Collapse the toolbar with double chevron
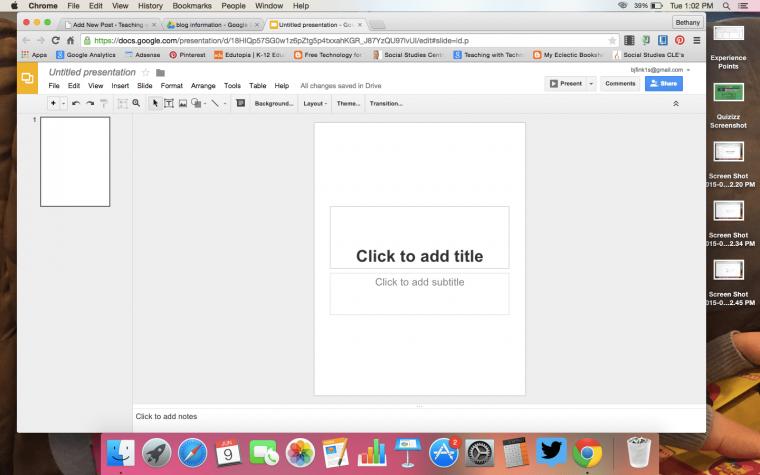Image resolution: width=760 pixels, height=475 pixels. [x=676, y=104]
